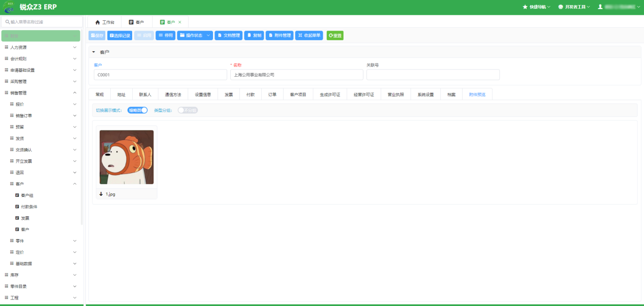
Task: Open the 营业执照 tab
Action: [396, 95]
